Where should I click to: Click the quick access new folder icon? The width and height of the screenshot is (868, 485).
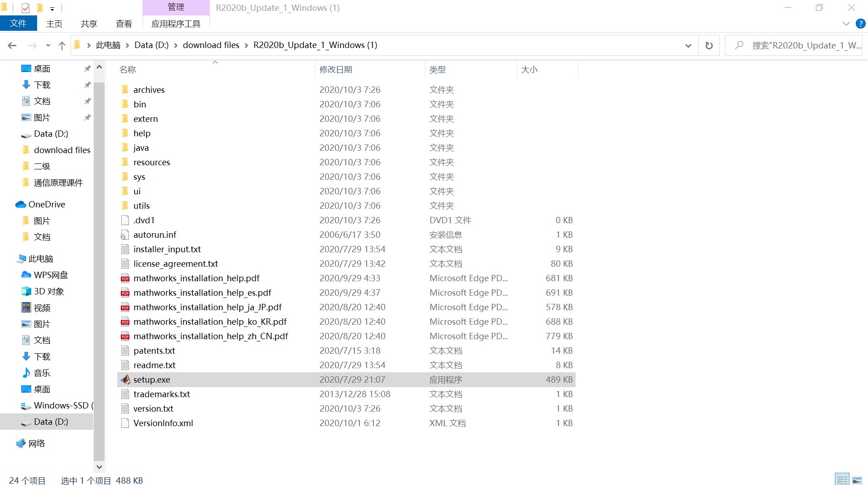pos(40,8)
